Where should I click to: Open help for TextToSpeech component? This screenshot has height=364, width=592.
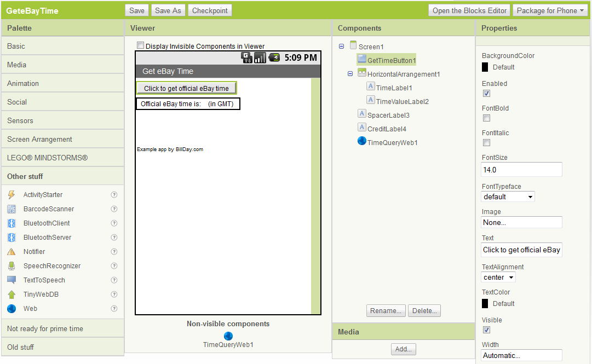click(114, 280)
